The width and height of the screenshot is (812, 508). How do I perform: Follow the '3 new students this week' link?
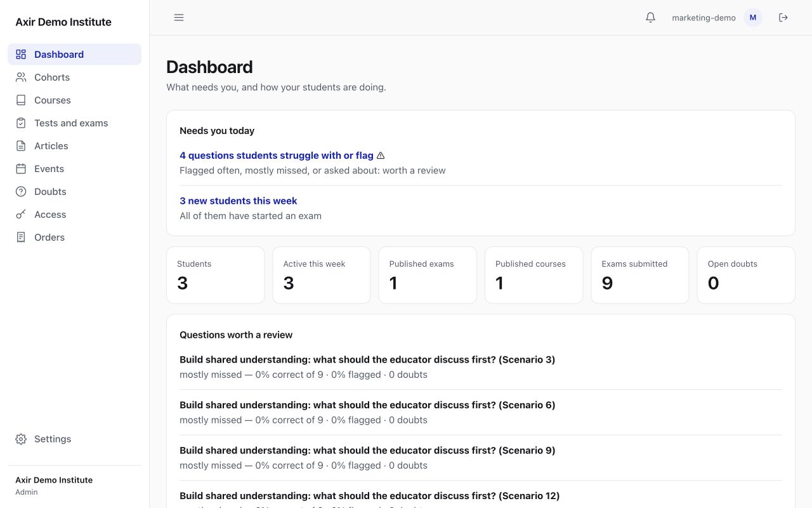(x=239, y=201)
